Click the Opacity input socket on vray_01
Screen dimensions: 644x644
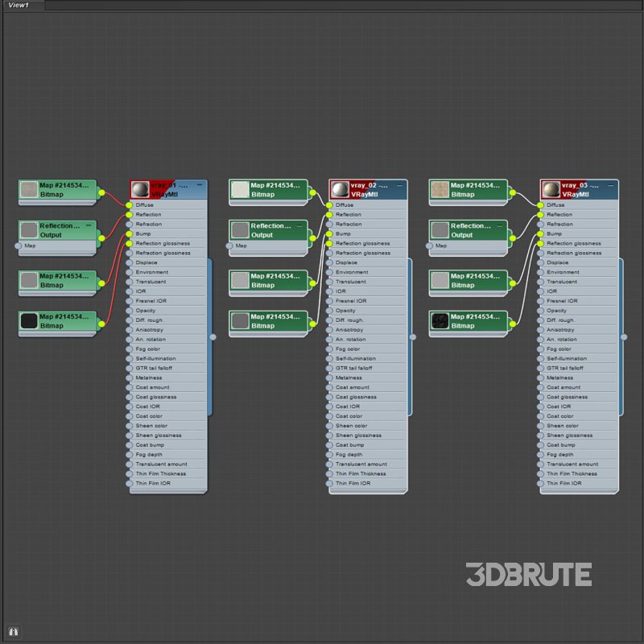129,311
